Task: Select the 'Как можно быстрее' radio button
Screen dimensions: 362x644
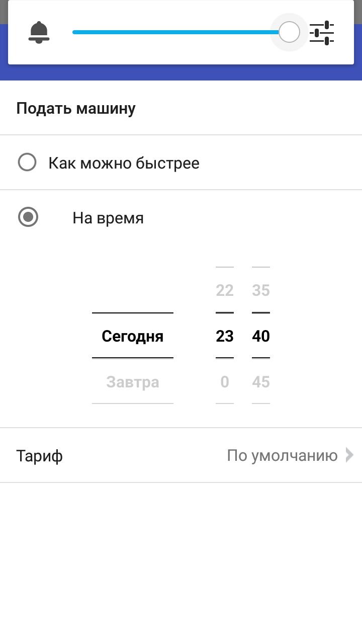Action: [x=27, y=163]
